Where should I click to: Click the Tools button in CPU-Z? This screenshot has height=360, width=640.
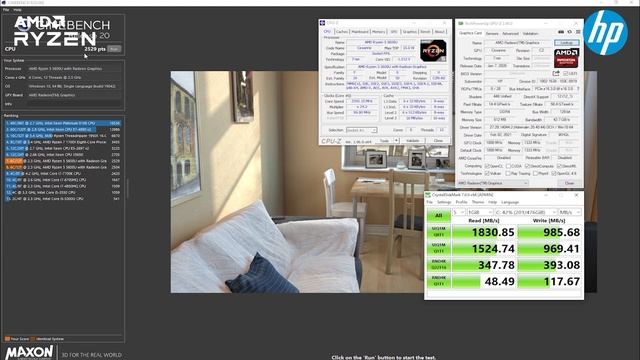384,140
